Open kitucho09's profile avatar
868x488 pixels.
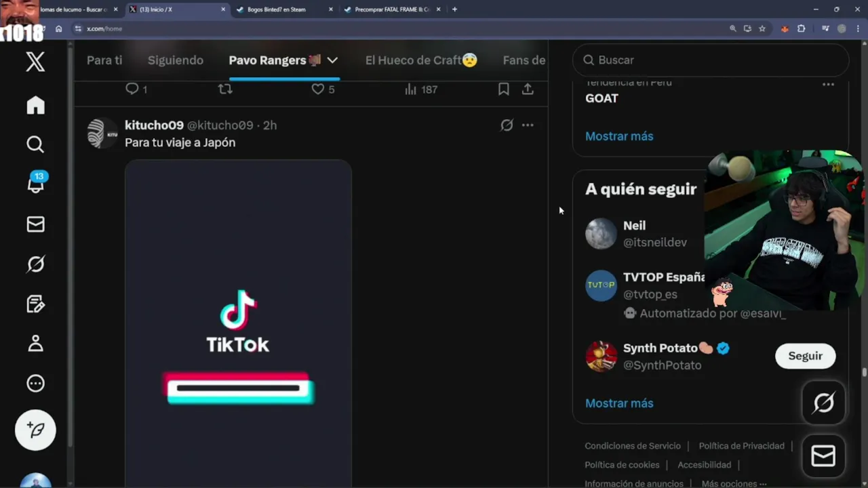pos(102,133)
